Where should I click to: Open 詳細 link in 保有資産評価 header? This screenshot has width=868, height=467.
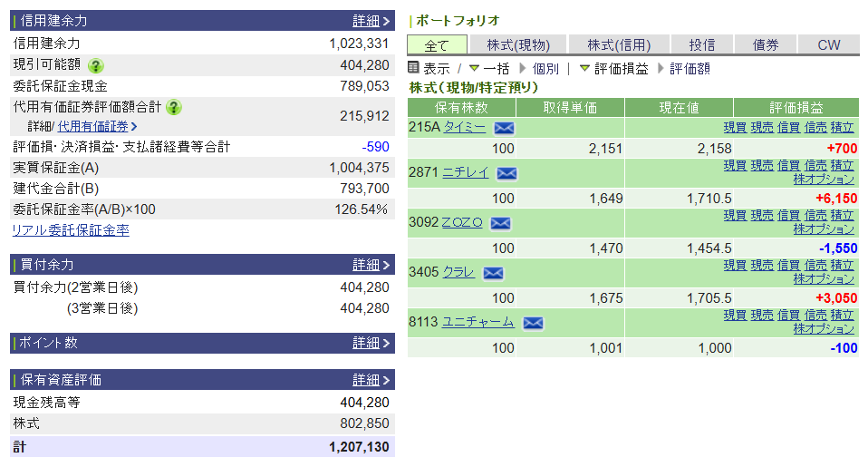[371, 380]
